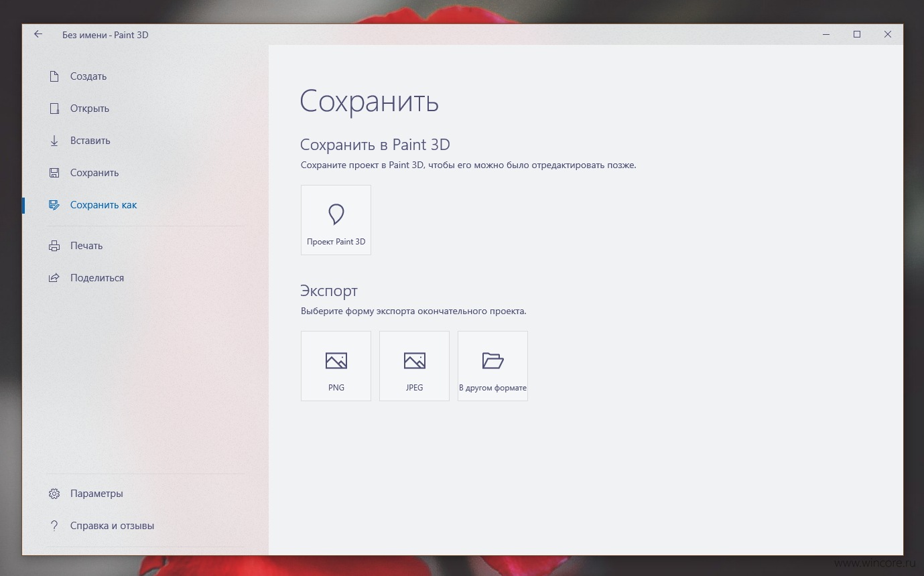Viewport: 924px width, 576px height.
Task: Select Печать in the sidebar menu
Action: click(x=86, y=246)
